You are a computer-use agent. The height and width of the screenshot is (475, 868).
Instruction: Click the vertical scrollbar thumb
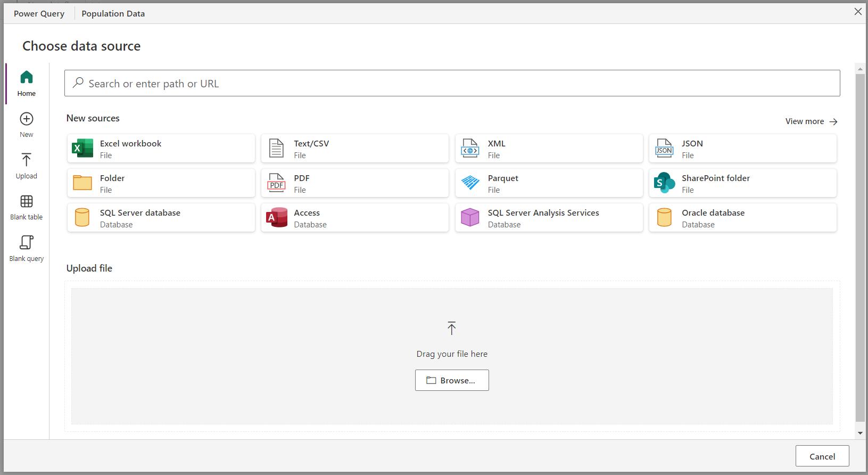pos(860,248)
